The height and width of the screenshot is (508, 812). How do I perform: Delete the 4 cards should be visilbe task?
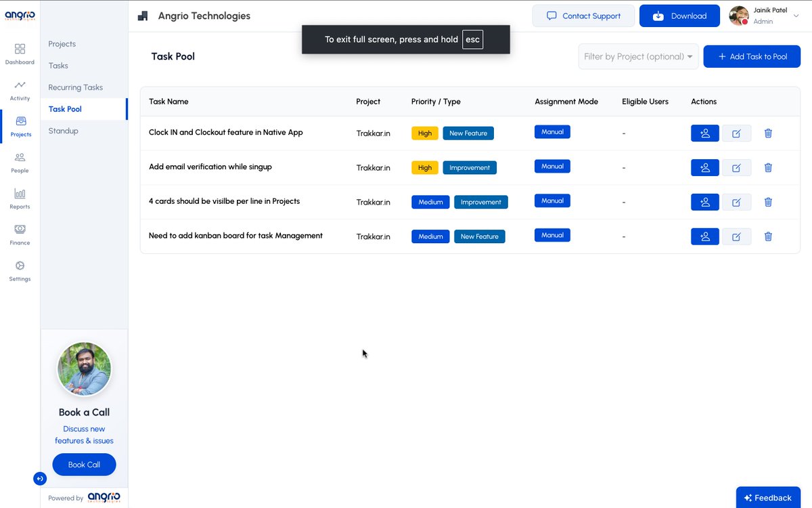click(768, 202)
